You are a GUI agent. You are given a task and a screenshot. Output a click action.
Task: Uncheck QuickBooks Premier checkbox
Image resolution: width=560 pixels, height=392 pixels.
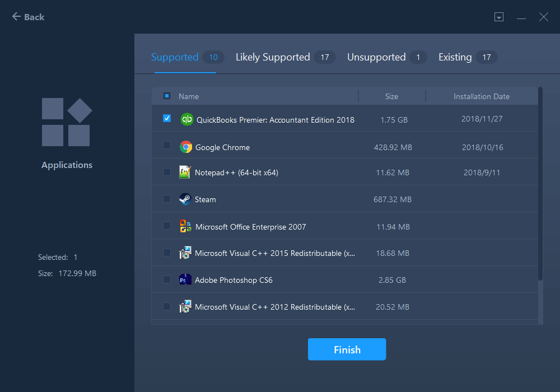point(167,118)
